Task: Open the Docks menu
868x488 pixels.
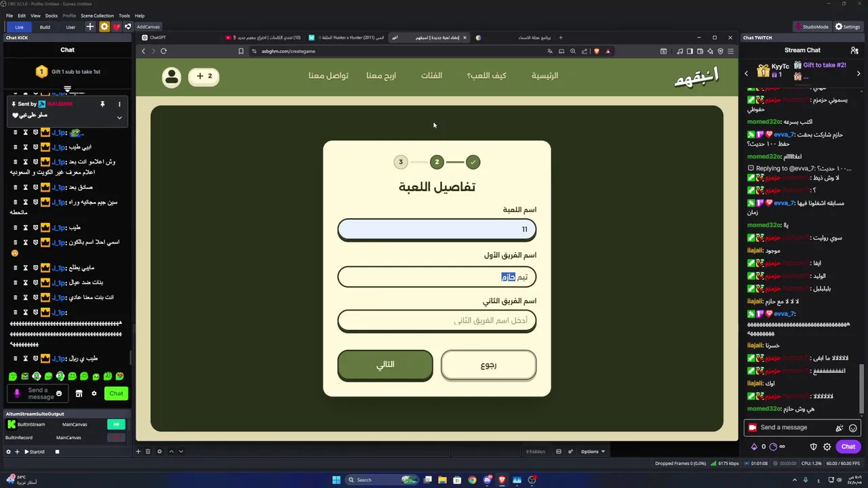Action: click(52, 16)
